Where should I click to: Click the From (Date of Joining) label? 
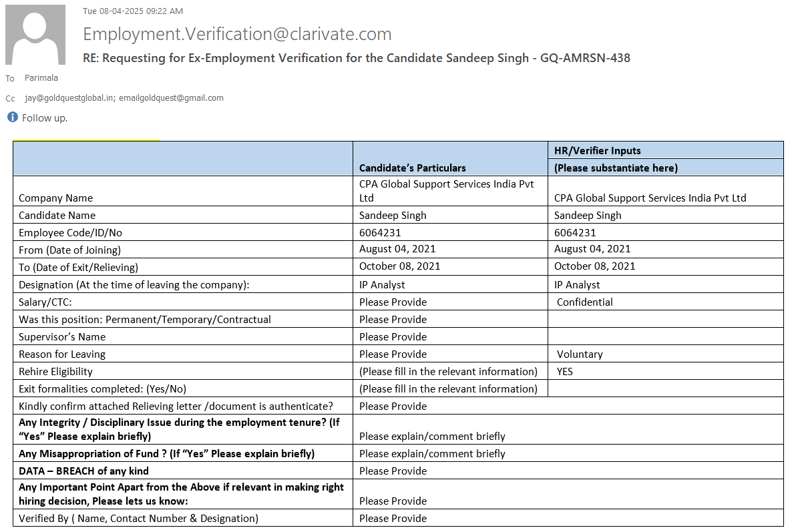pyautogui.click(x=69, y=250)
